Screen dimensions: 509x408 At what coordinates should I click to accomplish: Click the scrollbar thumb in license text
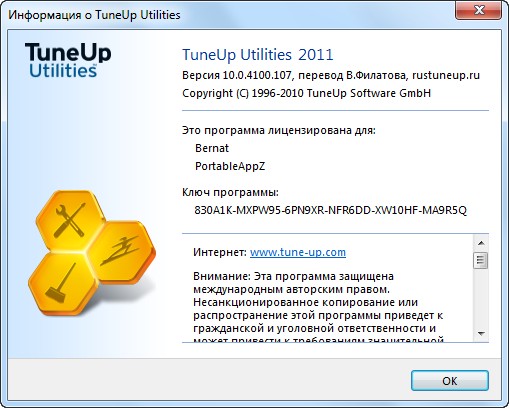coord(481,260)
